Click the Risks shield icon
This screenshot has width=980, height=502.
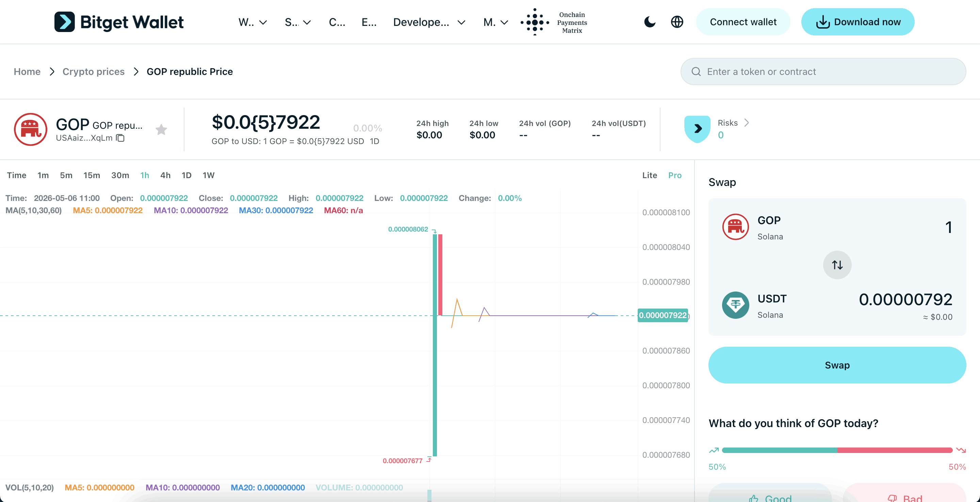[x=697, y=129]
